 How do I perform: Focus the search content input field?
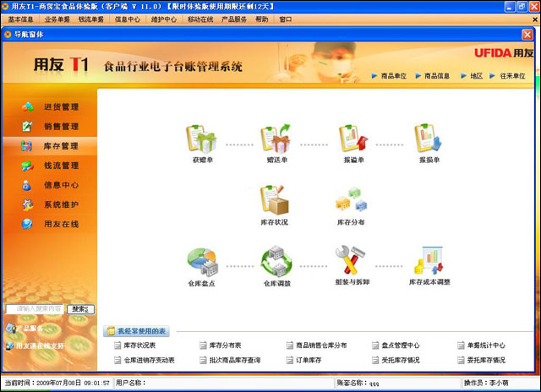tap(35, 309)
